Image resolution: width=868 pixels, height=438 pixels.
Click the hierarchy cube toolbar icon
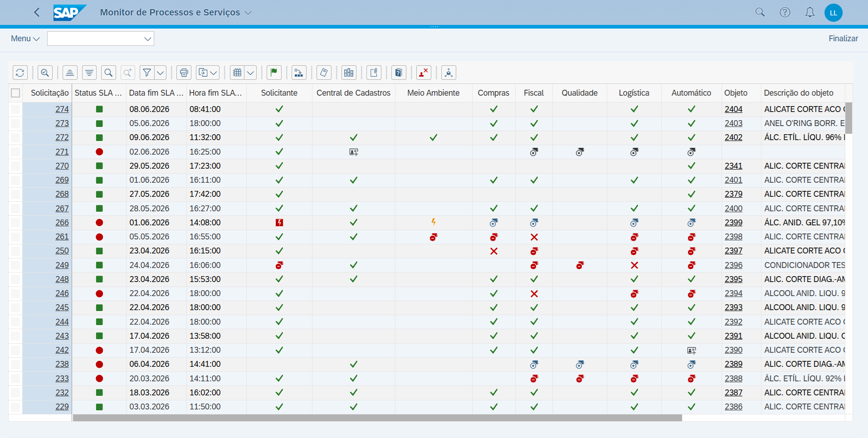click(449, 73)
